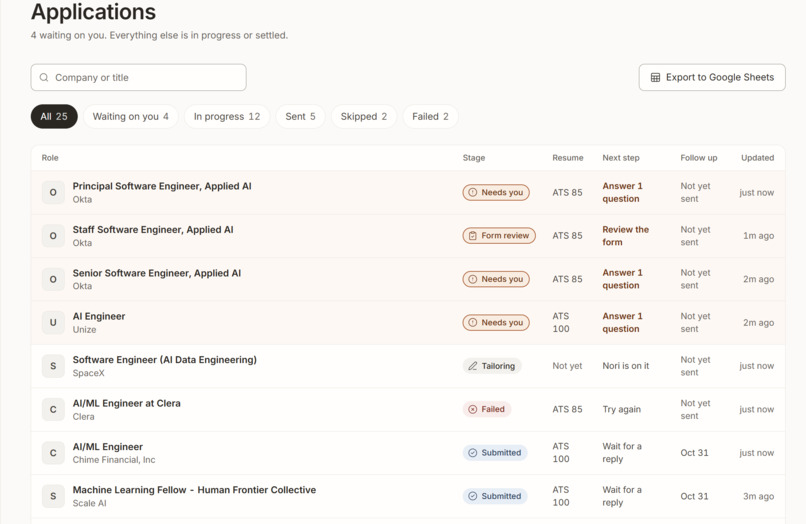Click ATS 100 resume score for Unize
This screenshot has width=806, height=524.
point(561,322)
